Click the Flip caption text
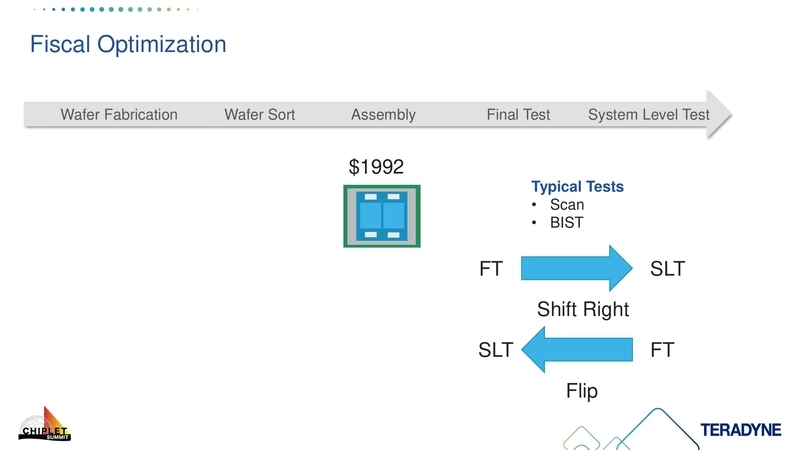800x450 pixels. 582,391
